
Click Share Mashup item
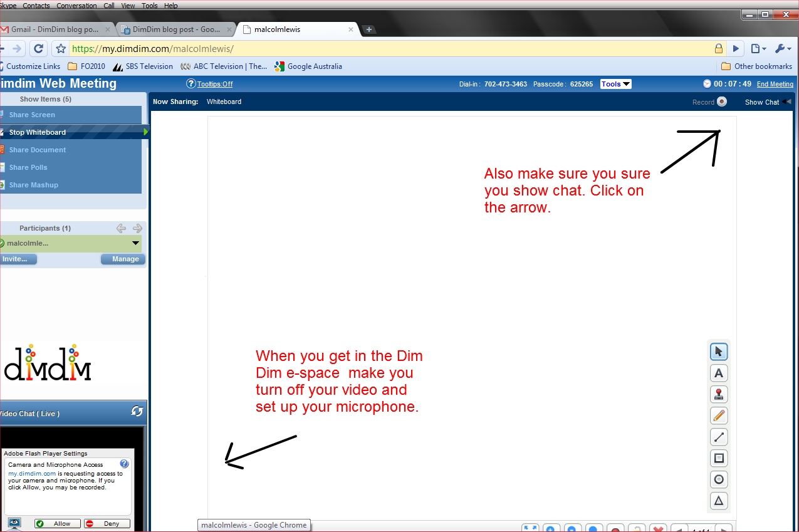[x=71, y=185]
